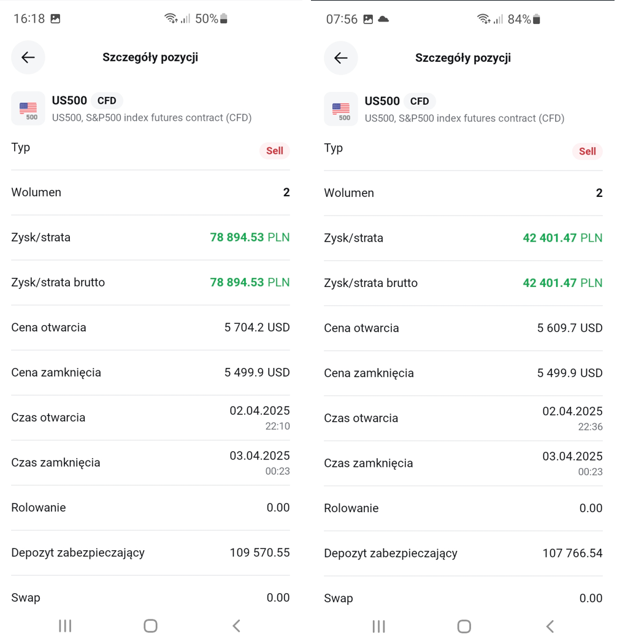Tap back arrow on right position details
The width and height of the screenshot is (644, 644).
click(341, 58)
